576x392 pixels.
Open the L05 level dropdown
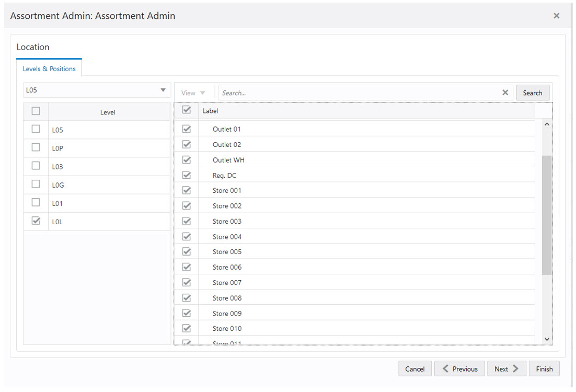(x=97, y=89)
